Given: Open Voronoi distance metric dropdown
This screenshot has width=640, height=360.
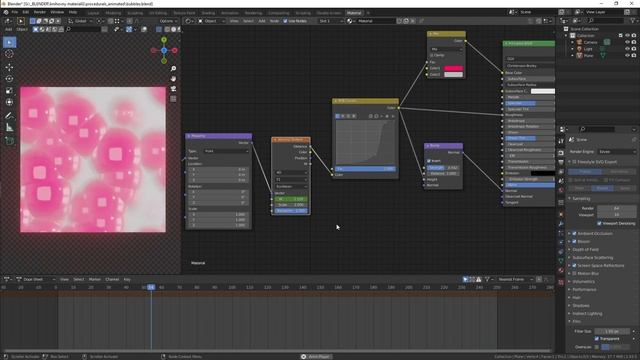Looking at the screenshot, I should (291, 186).
